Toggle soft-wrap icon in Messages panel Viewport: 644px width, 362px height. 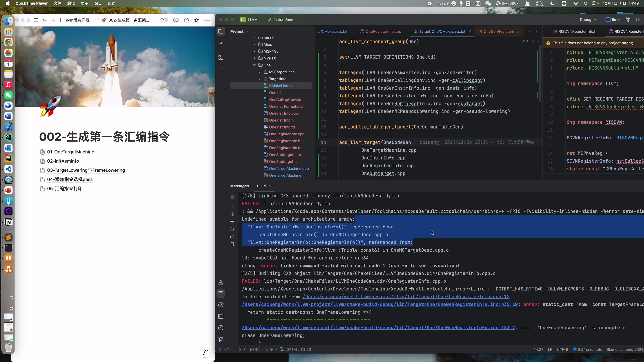(232, 222)
